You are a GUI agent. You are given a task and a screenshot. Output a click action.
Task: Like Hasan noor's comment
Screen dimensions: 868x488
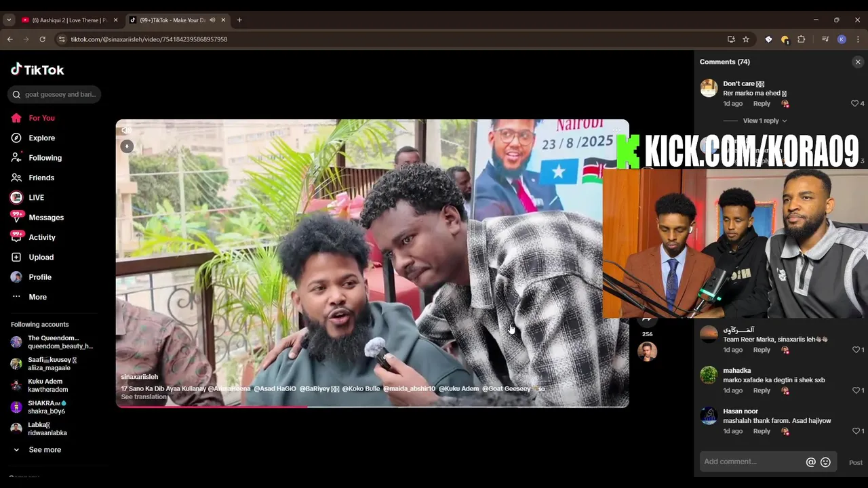pos(856,431)
